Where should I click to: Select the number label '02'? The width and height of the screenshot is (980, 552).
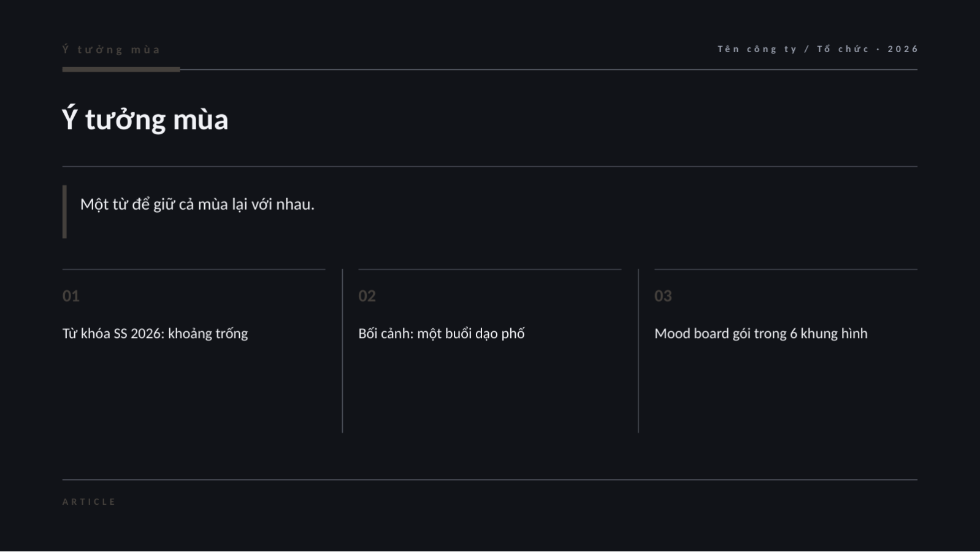tap(367, 296)
